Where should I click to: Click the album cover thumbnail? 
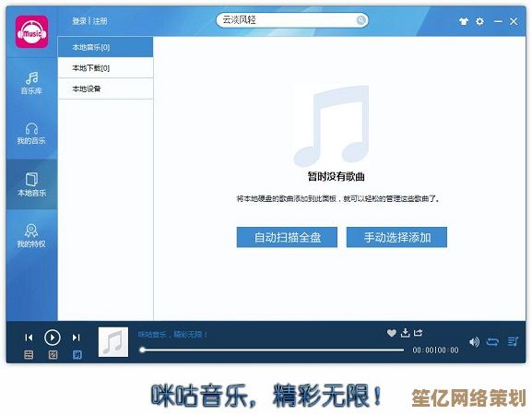pyautogui.click(x=113, y=342)
